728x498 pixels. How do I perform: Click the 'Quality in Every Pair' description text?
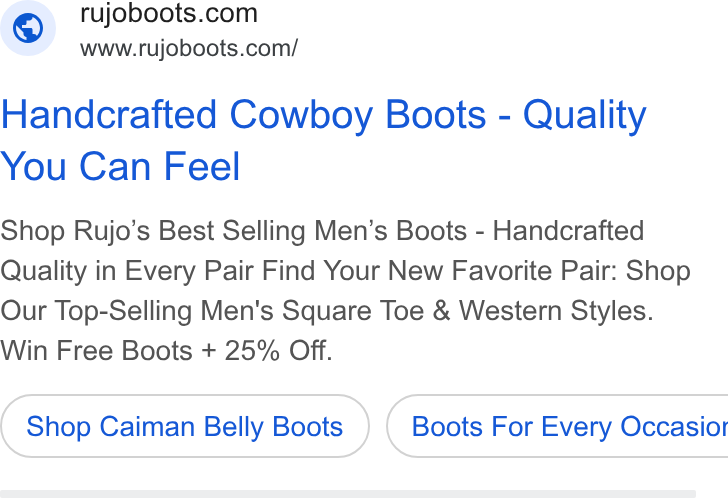(127, 271)
